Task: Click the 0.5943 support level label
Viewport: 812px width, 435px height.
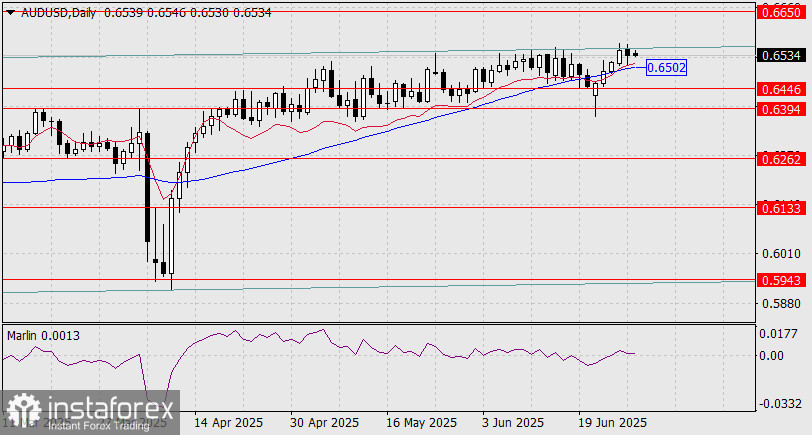Action: [x=781, y=280]
